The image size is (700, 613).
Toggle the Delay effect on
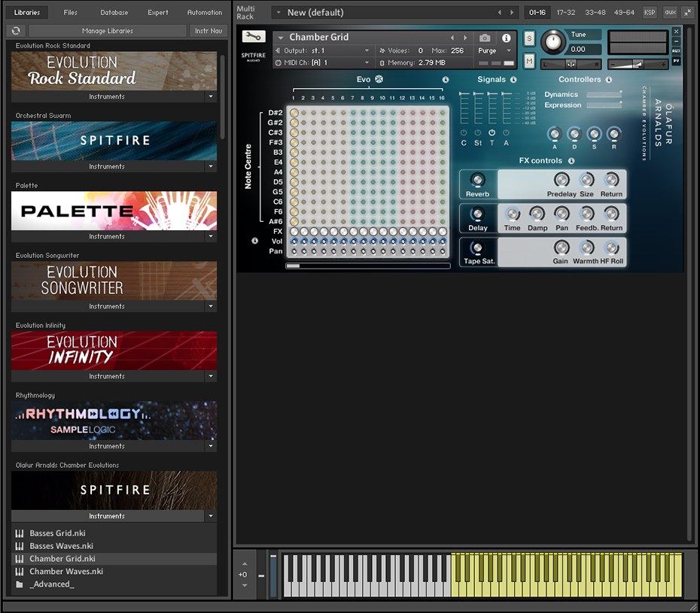click(477, 214)
